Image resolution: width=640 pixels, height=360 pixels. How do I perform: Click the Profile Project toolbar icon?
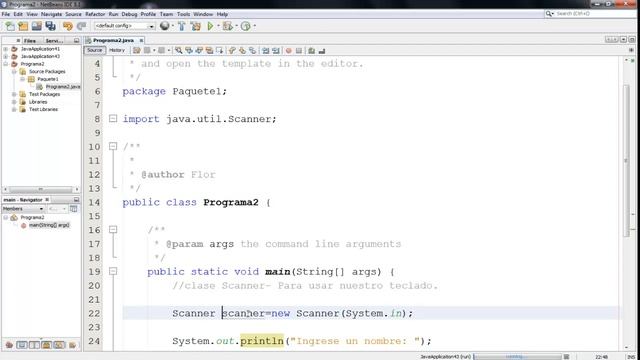(x=245, y=26)
